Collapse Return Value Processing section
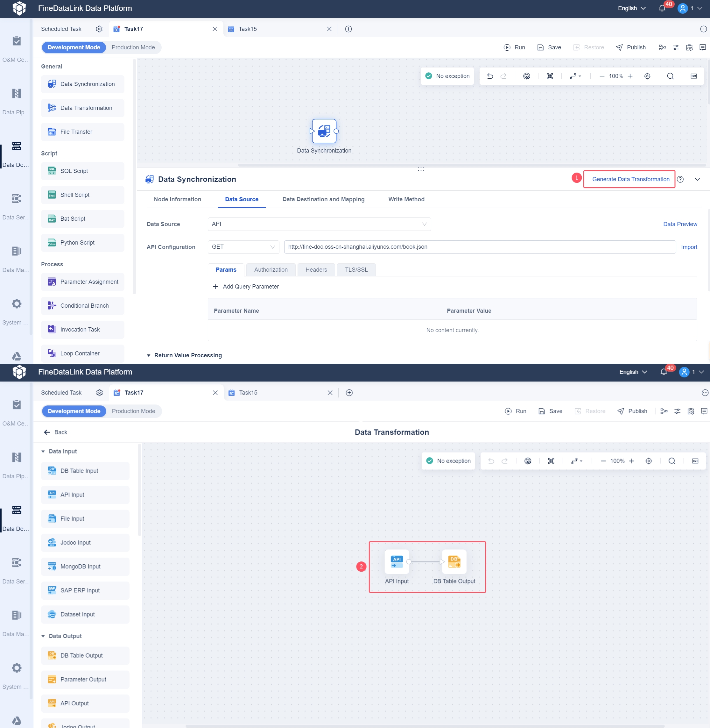The height and width of the screenshot is (728, 710). (x=148, y=355)
